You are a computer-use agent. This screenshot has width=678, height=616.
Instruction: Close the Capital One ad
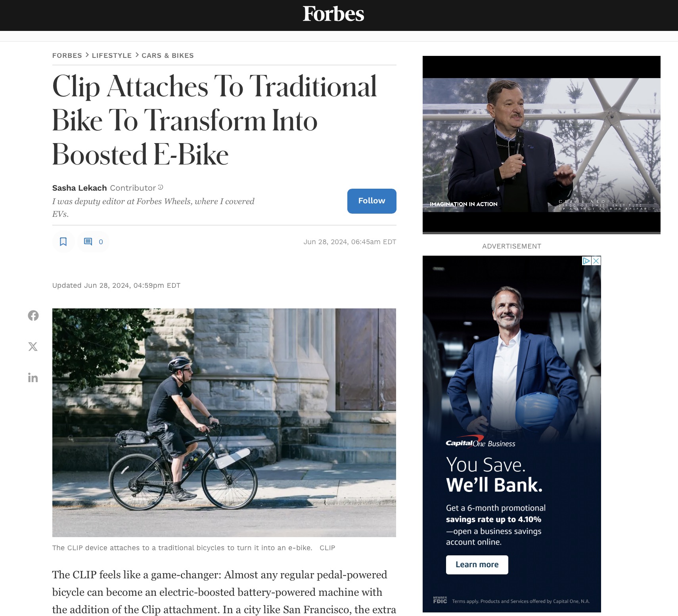tap(596, 261)
